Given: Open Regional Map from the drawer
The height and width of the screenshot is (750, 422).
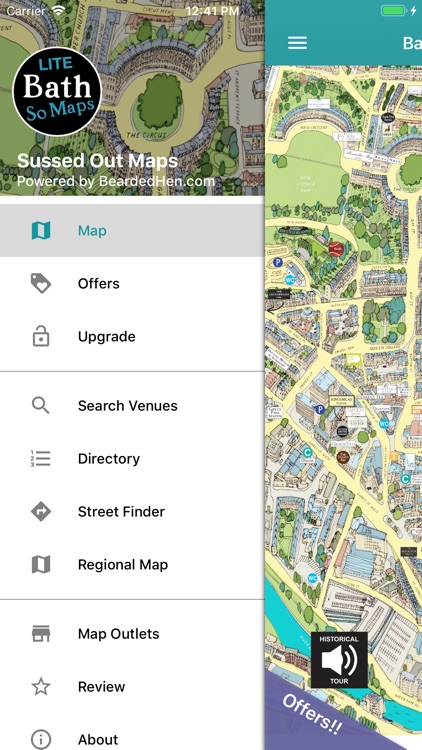Looking at the screenshot, I should 132,564.
